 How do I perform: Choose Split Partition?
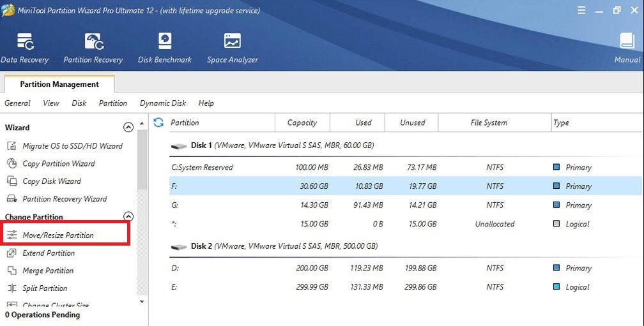[x=45, y=288]
